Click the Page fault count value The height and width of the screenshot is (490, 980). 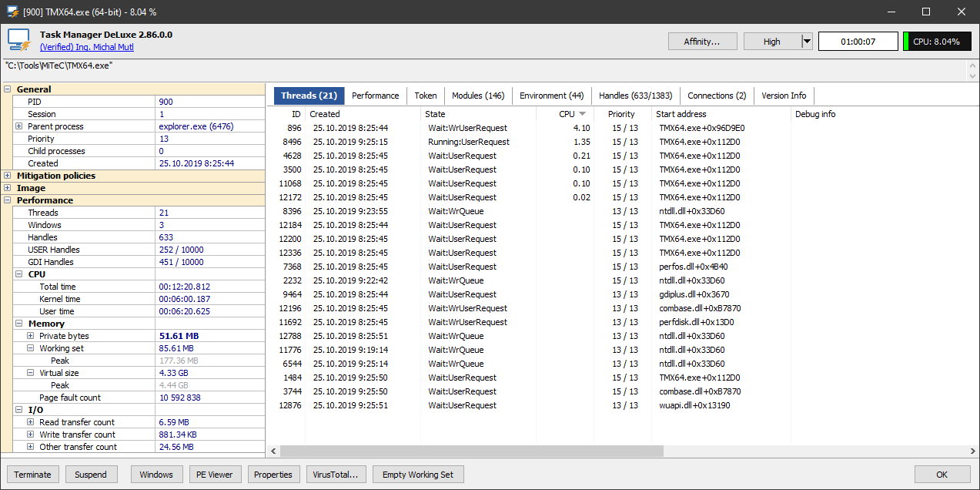click(x=179, y=398)
